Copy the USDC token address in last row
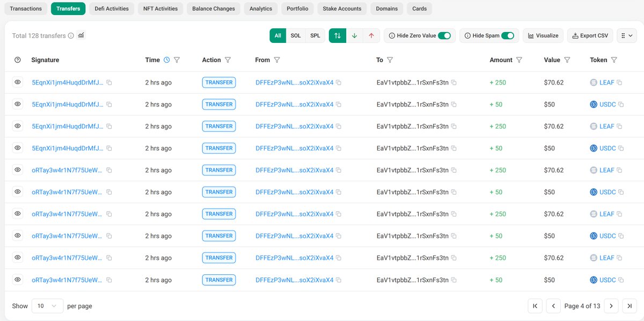The height and width of the screenshot is (321, 644). click(621, 280)
